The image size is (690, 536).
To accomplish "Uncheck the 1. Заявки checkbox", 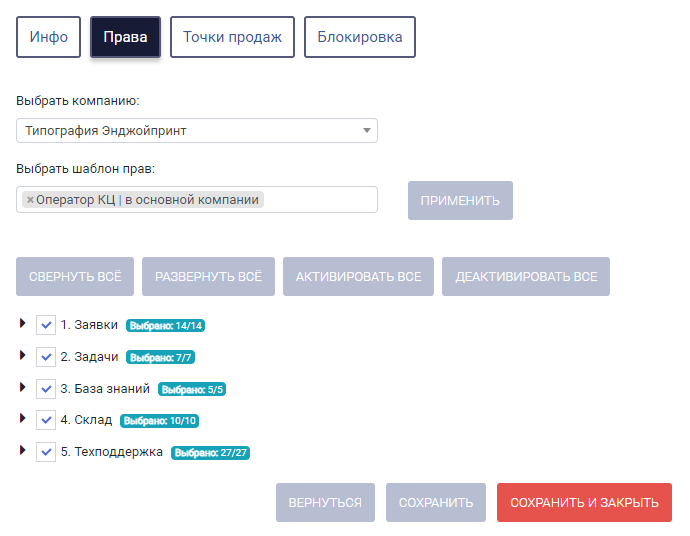I will (x=46, y=325).
